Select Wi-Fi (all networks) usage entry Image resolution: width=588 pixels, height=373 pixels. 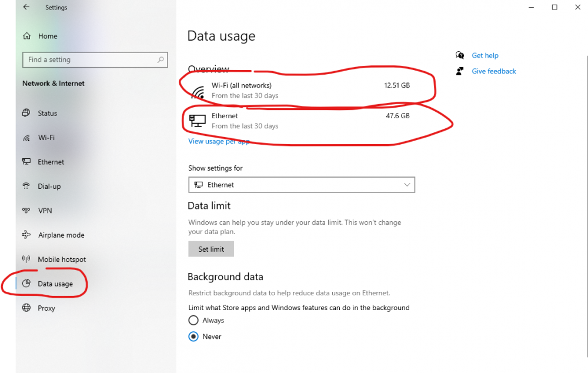click(300, 91)
